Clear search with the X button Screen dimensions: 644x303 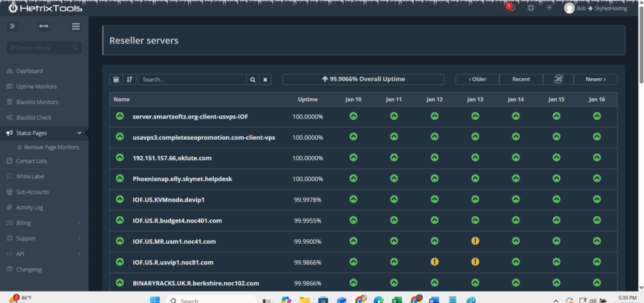[265, 79]
